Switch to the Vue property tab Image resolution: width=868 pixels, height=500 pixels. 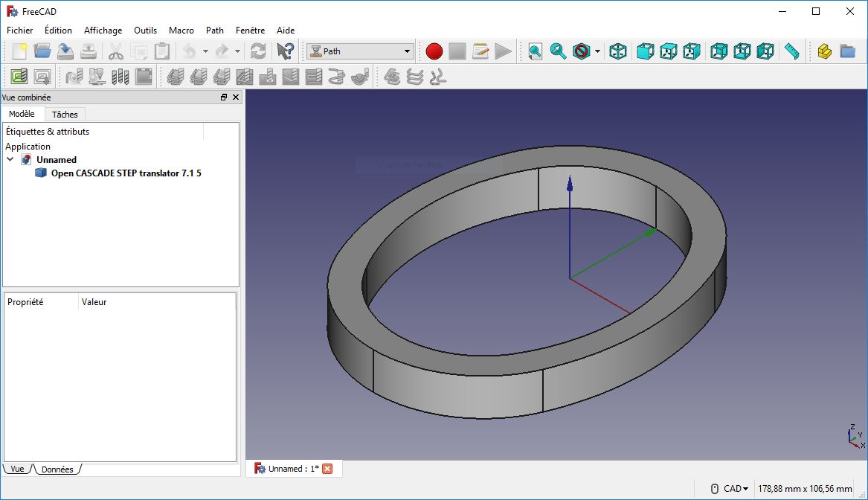point(17,469)
